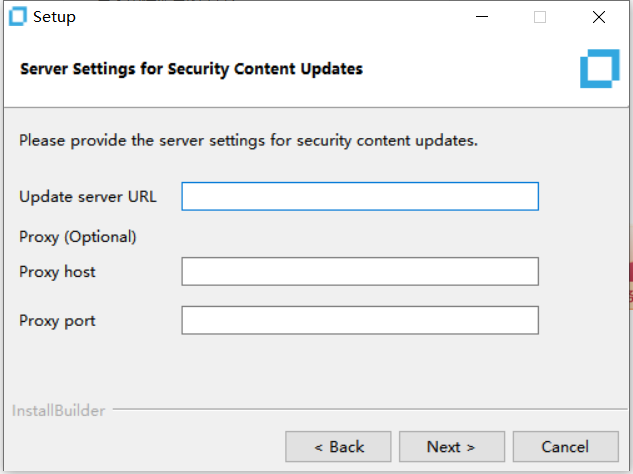Click the disabled maximize button
This screenshot has height=474, width=633.
click(x=540, y=17)
